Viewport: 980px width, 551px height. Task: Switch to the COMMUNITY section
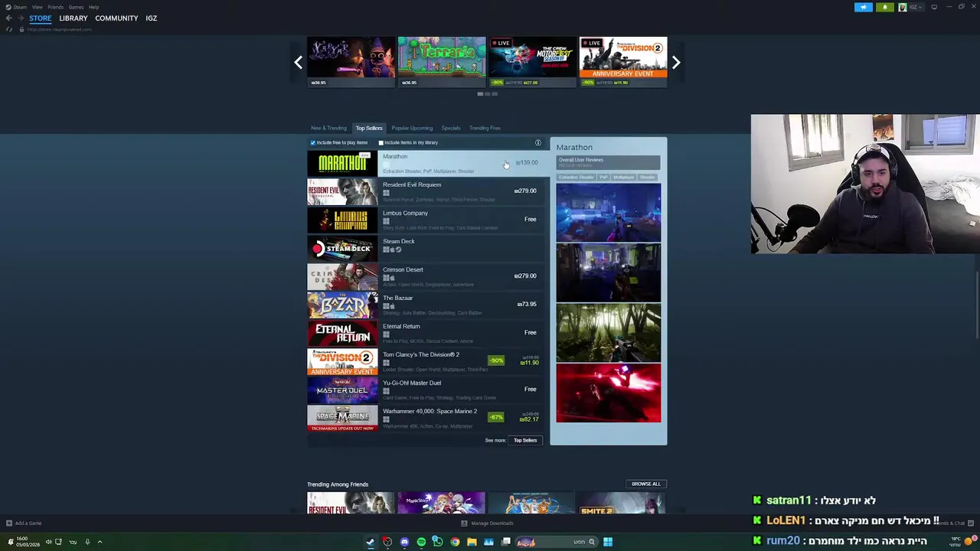point(116,18)
